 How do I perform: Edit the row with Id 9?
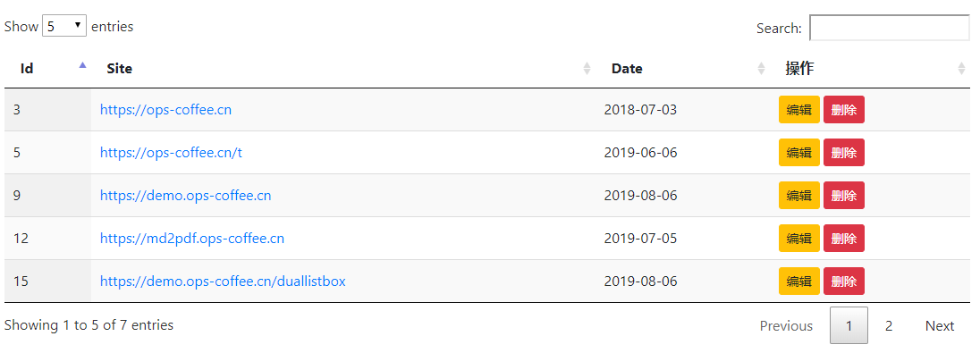coord(798,195)
